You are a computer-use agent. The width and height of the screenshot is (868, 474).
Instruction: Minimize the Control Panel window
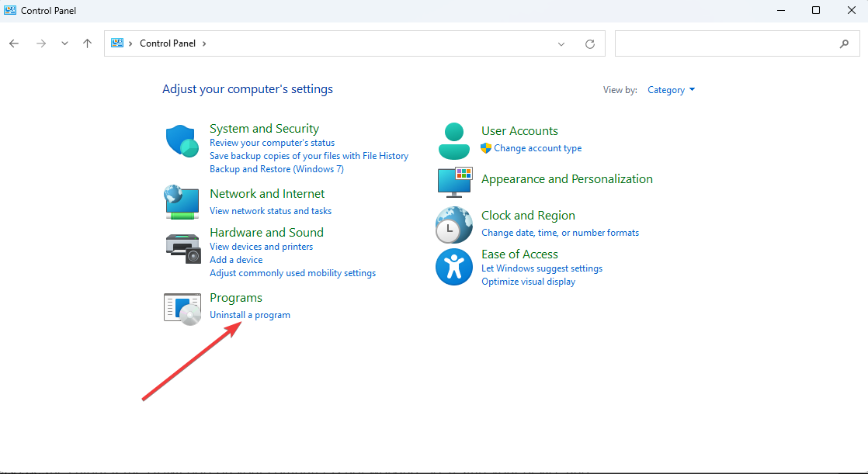pos(781,11)
